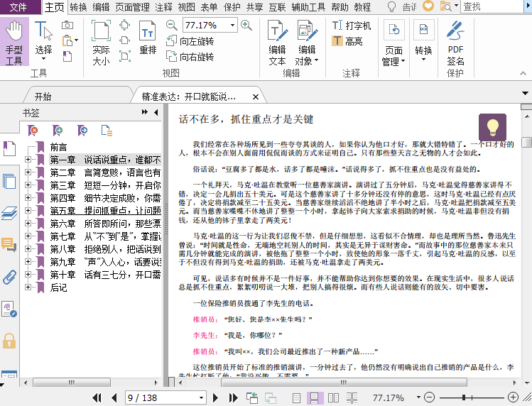
Task: Select the 前言 bookmark
Action: point(58,147)
